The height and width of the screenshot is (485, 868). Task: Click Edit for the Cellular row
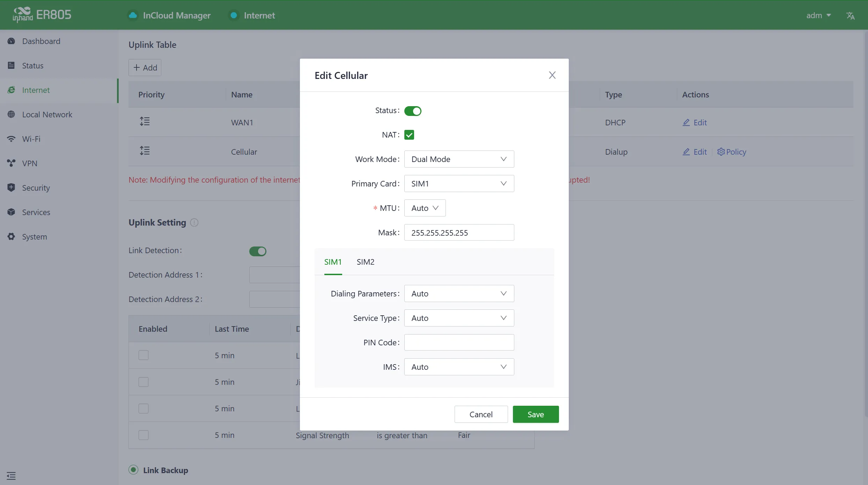(694, 152)
